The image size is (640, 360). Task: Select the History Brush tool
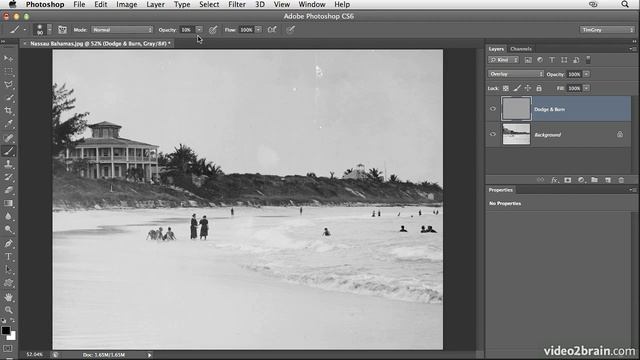click(x=8, y=178)
